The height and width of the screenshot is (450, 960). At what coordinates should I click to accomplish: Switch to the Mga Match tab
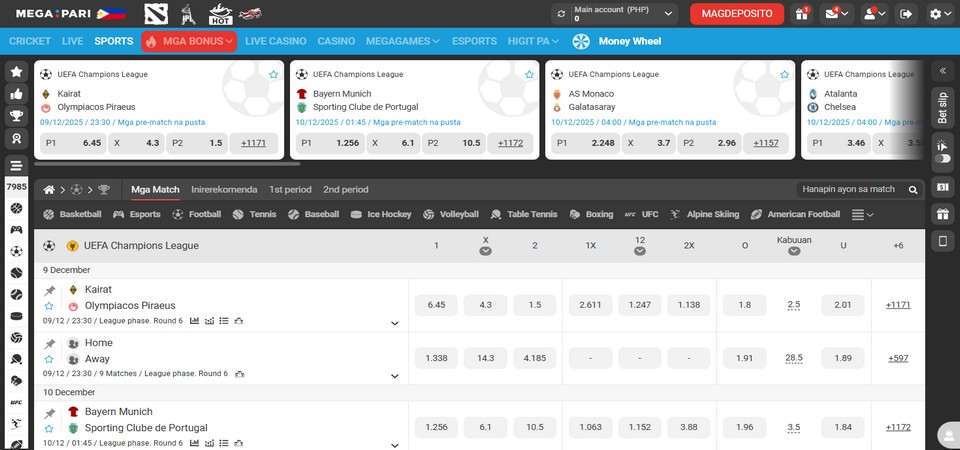[155, 190]
